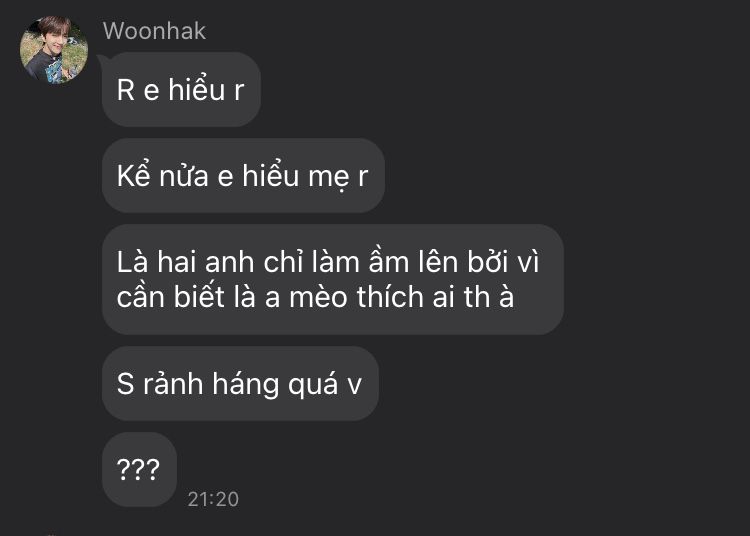Click the word "hiểu" in first message
Image resolution: width=750 pixels, height=536 pixels.
point(197,89)
